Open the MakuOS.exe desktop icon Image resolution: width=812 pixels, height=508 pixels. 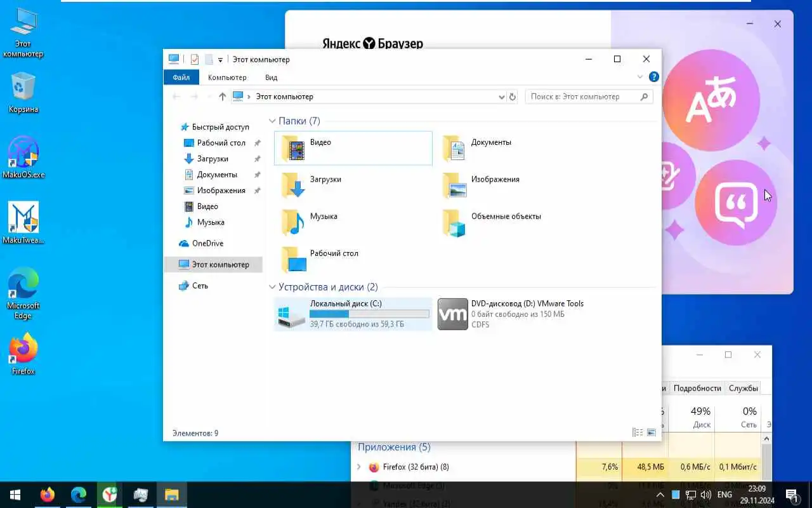pyautogui.click(x=23, y=157)
